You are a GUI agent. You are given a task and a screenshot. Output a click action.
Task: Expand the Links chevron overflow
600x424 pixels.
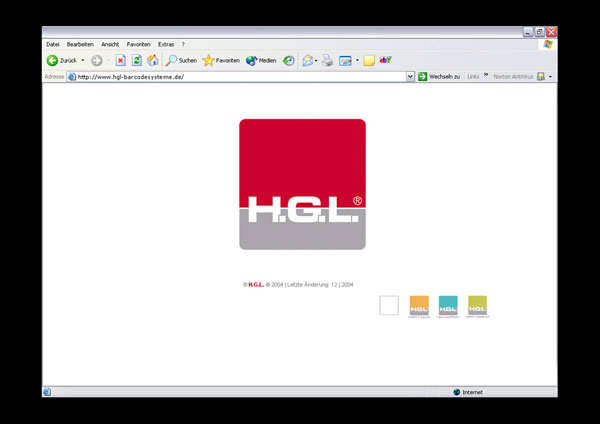click(486, 75)
